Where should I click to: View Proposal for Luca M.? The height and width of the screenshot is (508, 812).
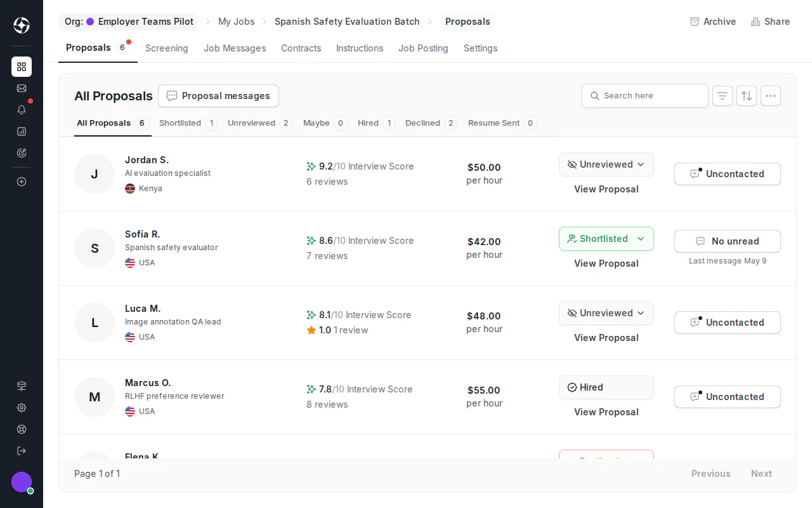click(606, 338)
